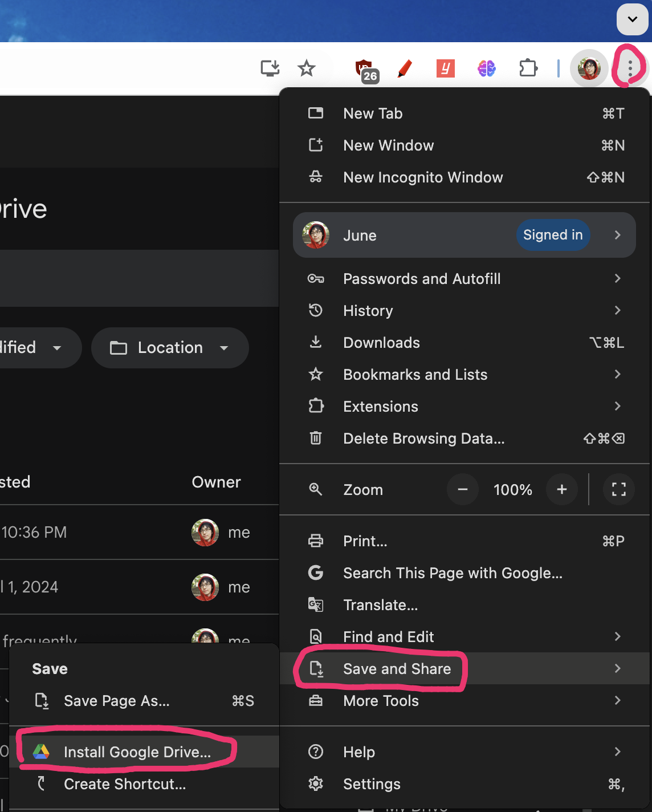Select Install Google Drive option
The width and height of the screenshot is (652, 812).
144,752
